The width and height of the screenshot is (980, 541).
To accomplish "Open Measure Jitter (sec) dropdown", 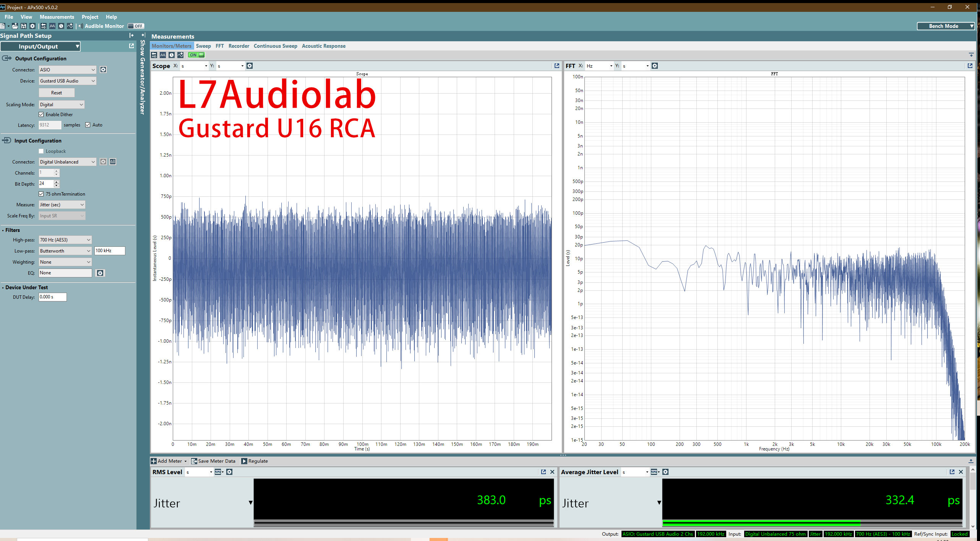I will pyautogui.click(x=62, y=205).
